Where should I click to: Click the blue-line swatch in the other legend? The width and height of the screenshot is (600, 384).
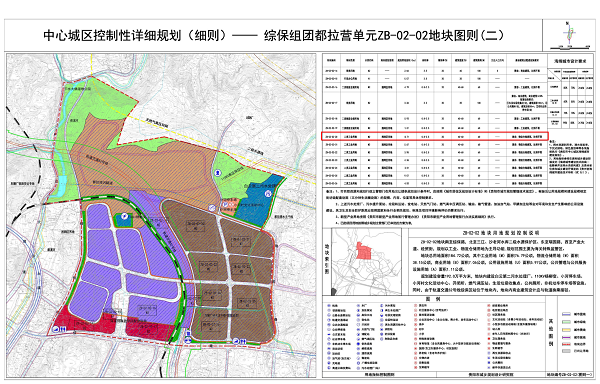coord(566,314)
